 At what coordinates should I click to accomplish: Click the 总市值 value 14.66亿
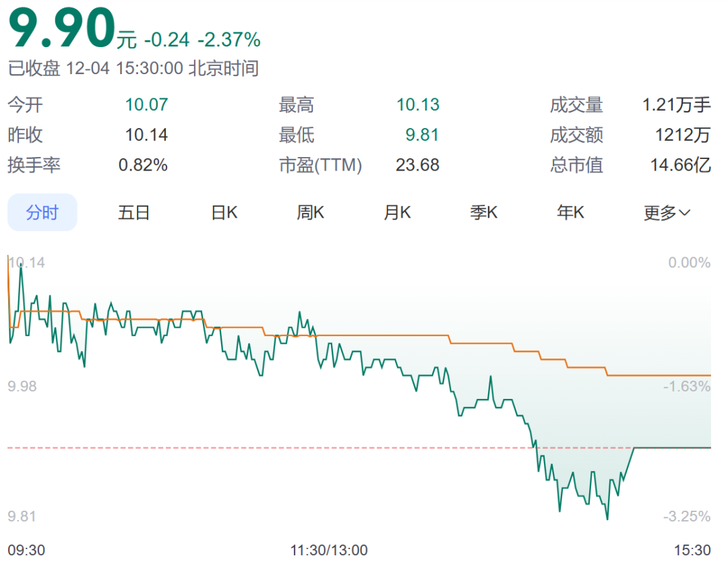pyautogui.click(x=681, y=165)
